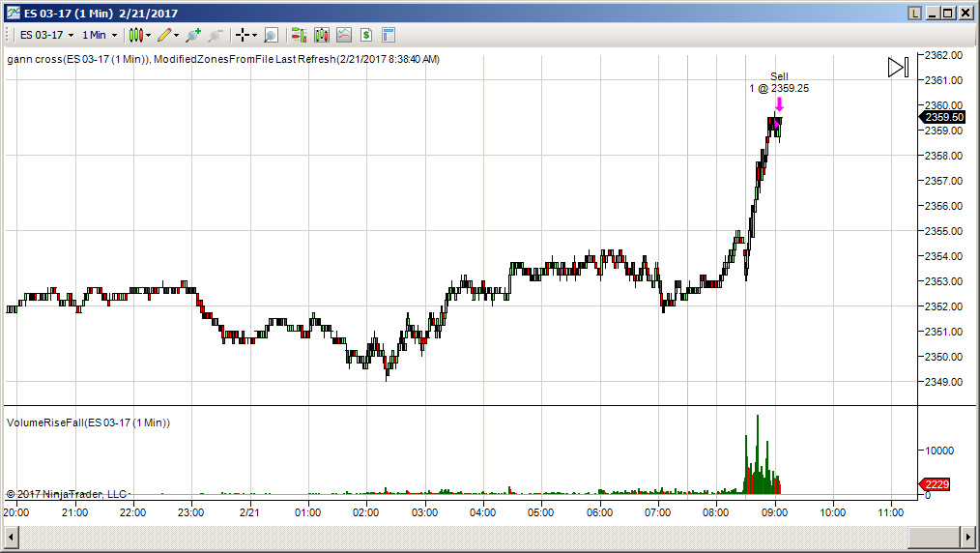980x553 pixels.
Task: Open the Data Series candlestick icon
Action: (321, 35)
